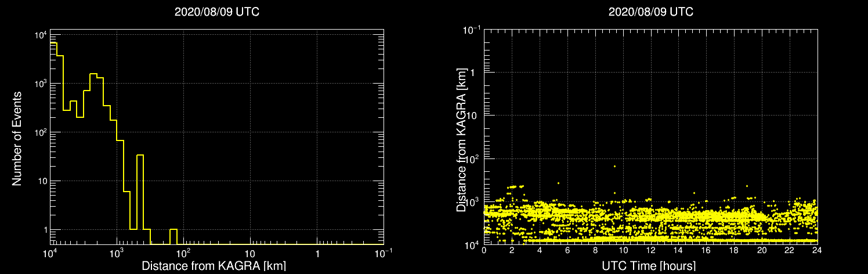This screenshot has width=868, height=274.
Task: Click the 6 hour tick on the UTC time axis
Action: pos(567,250)
